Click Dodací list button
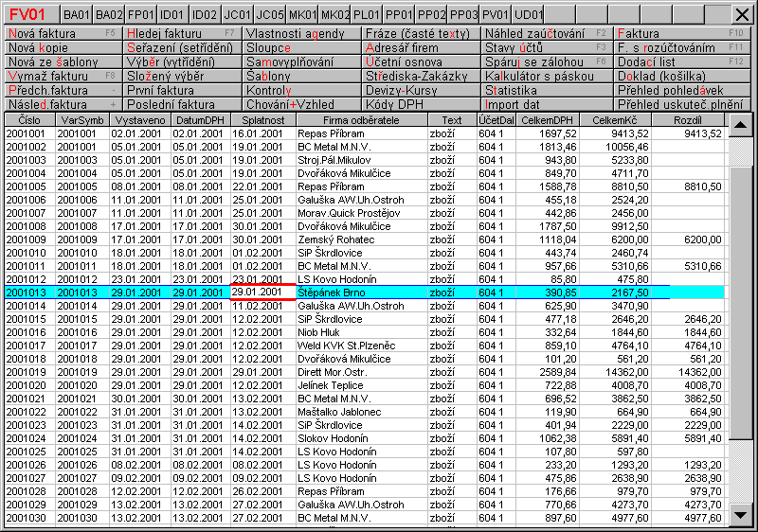This screenshot has height=532, width=758. point(682,62)
